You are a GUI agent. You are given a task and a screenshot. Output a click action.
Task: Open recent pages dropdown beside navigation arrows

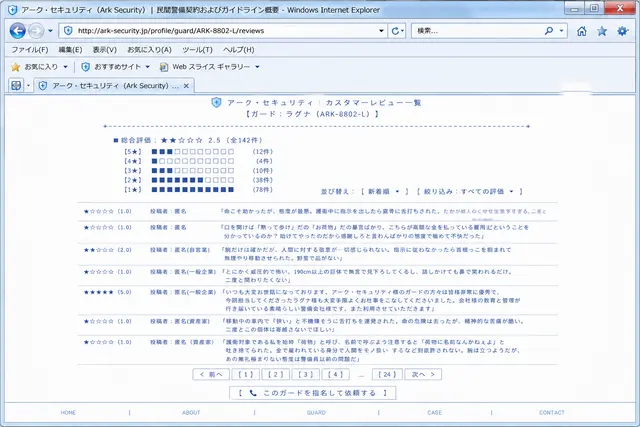[50, 31]
